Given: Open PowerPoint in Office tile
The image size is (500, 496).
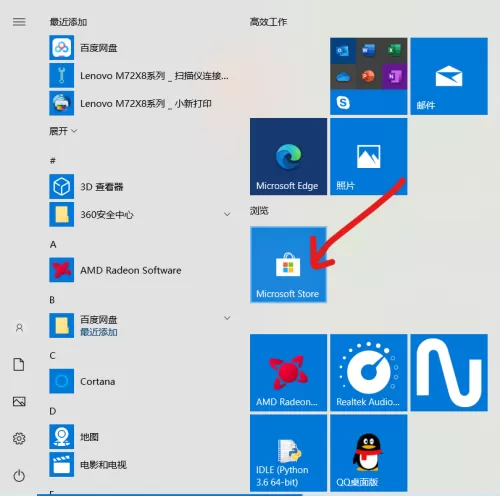Looking at the screenshot, I should pyautogui.click(x=369, y=77).
